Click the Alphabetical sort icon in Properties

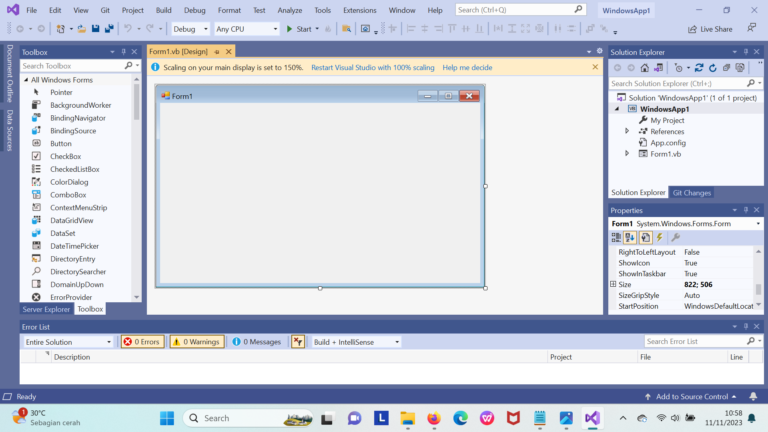(630, 238)
